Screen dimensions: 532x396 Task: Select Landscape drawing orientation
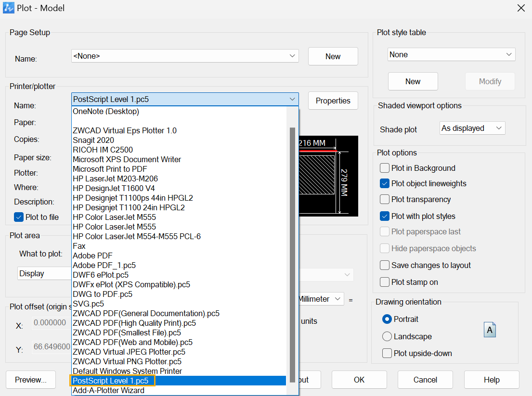pos(387,336)
